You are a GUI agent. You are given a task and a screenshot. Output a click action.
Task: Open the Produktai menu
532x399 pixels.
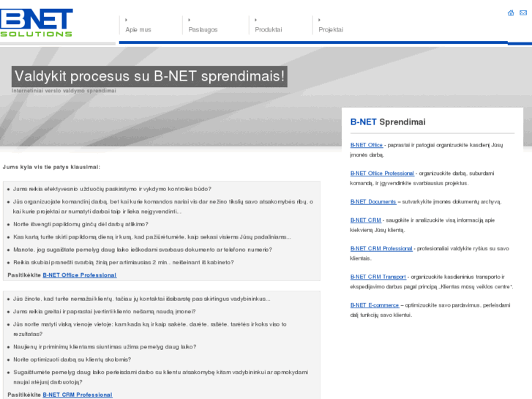269,29
